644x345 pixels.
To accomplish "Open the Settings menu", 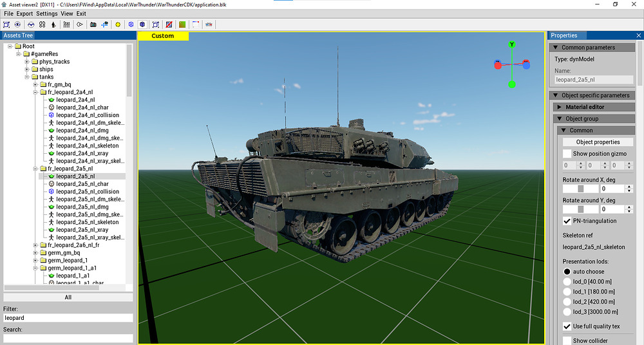I will click(47, 14).
